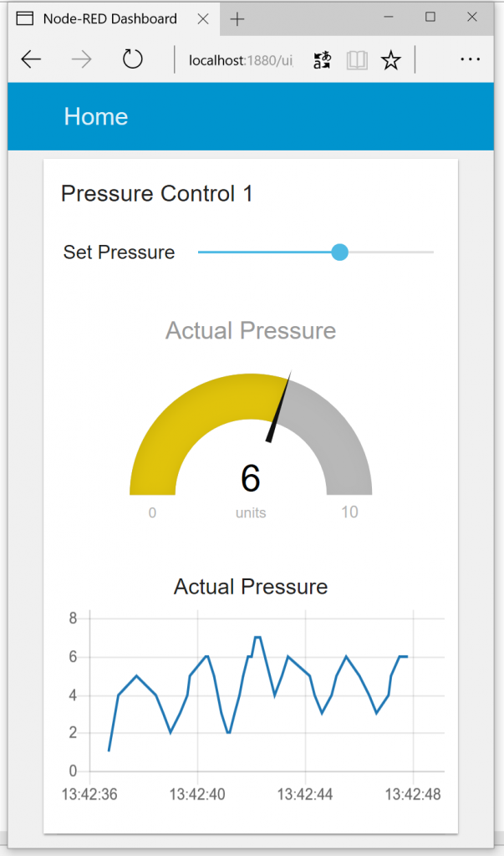Minimize the browser window
The image size is (504, 856).
click(388, 17)
